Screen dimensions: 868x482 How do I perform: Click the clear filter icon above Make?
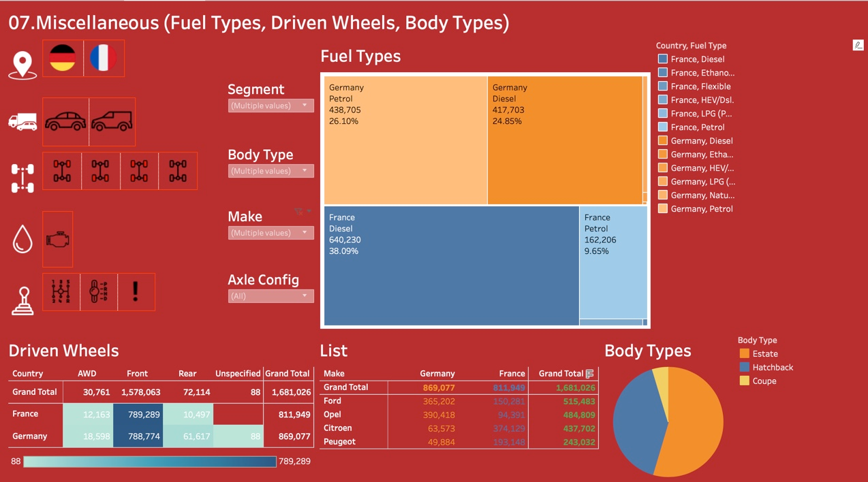click(298, 212)
